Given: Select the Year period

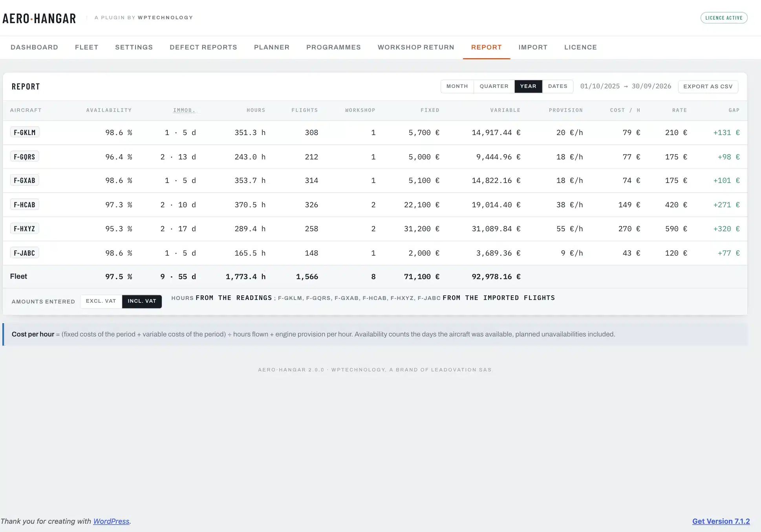Looking at the screenshot, I should click(528, 86).
